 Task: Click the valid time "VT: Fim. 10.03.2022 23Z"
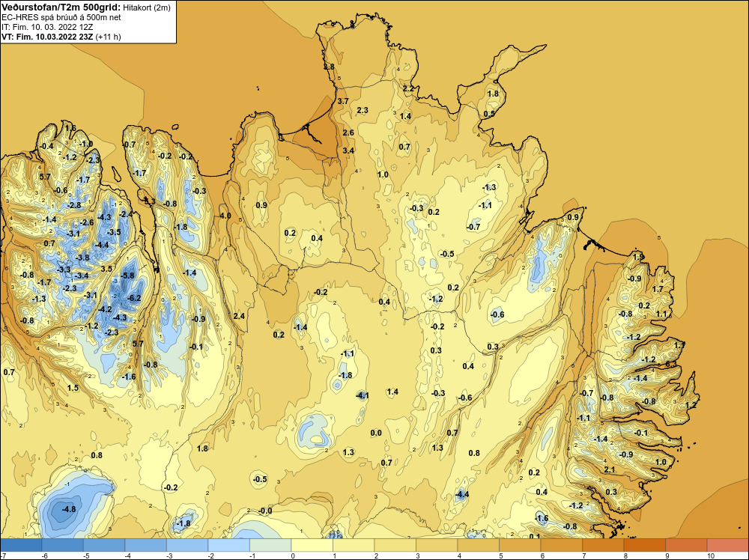pos(48,37)
